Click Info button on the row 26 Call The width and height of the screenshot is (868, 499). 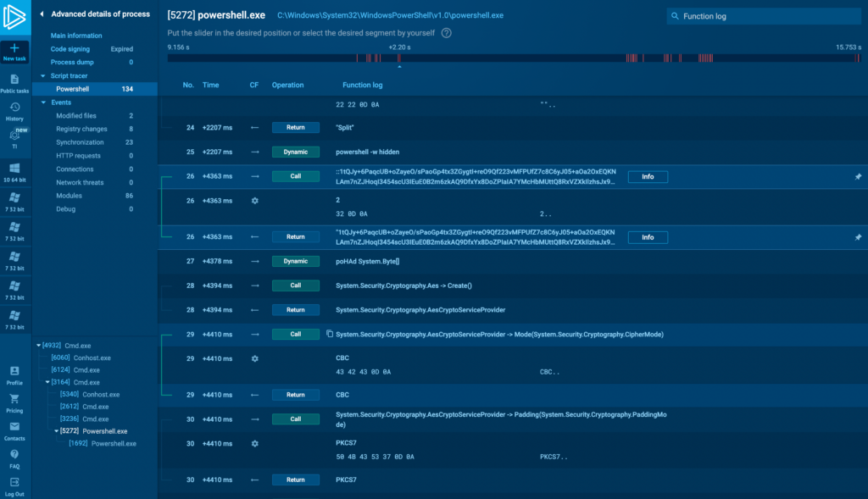(648, 177)
